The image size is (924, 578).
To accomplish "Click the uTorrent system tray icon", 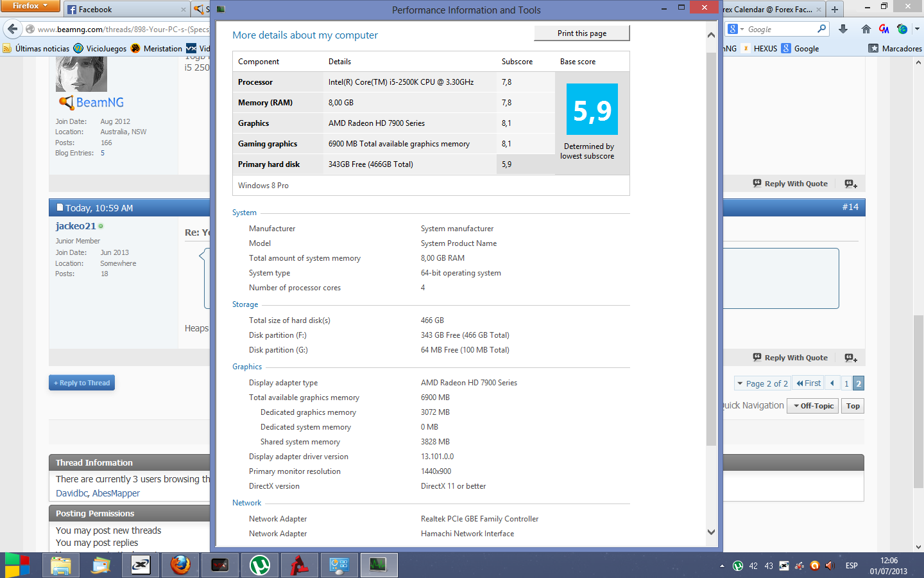I will (738, 566).
